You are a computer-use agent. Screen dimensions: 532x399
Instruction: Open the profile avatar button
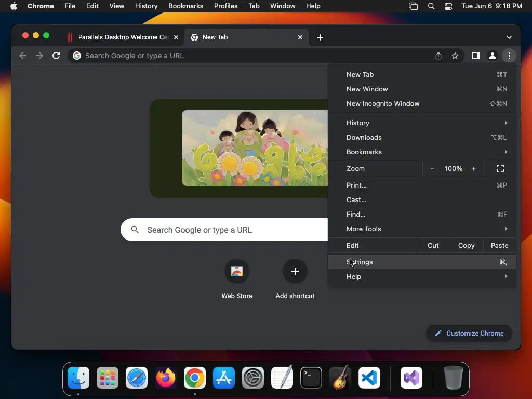493,56
